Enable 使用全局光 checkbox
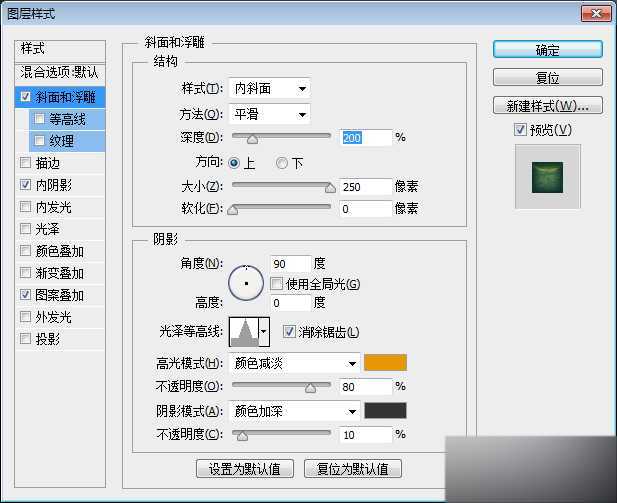This screenshot has width=617, height=503. pos(277,284)
